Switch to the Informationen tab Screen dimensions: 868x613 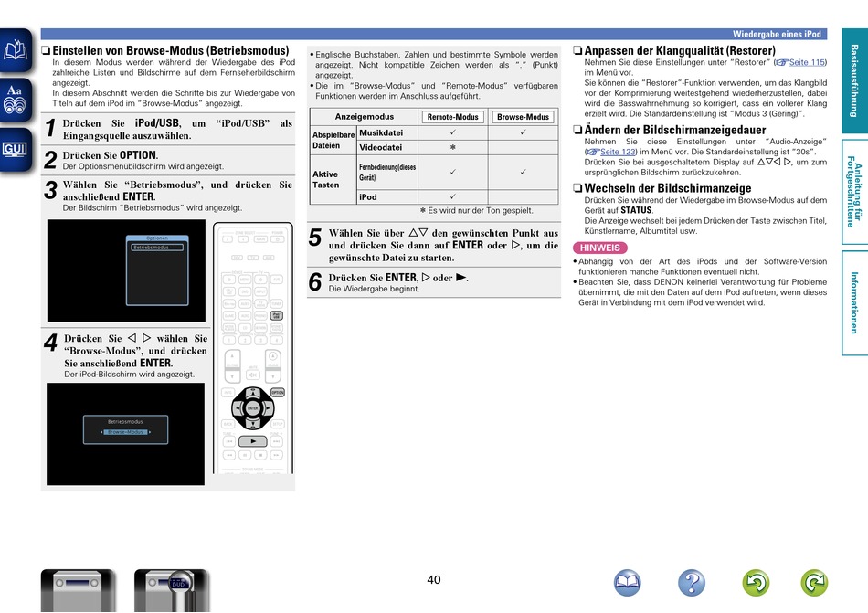[854, 302]
